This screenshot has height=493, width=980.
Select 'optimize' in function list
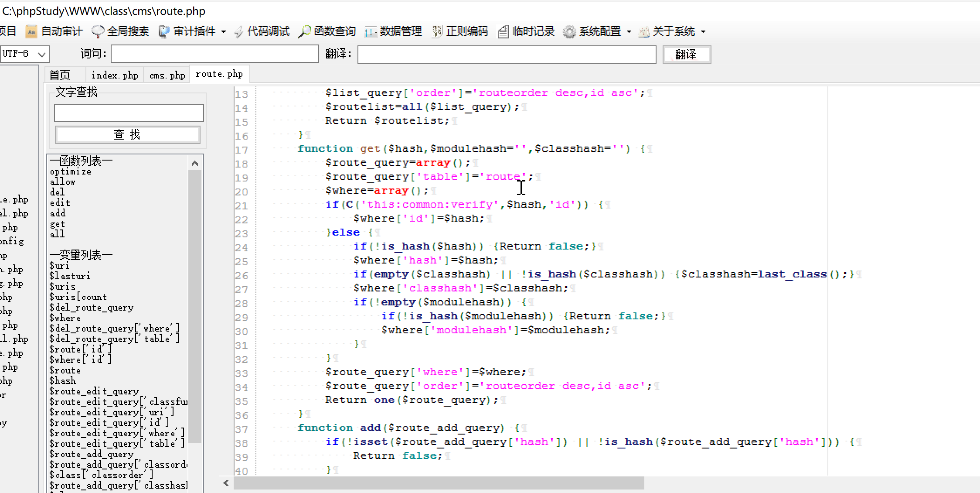point(71,172)
